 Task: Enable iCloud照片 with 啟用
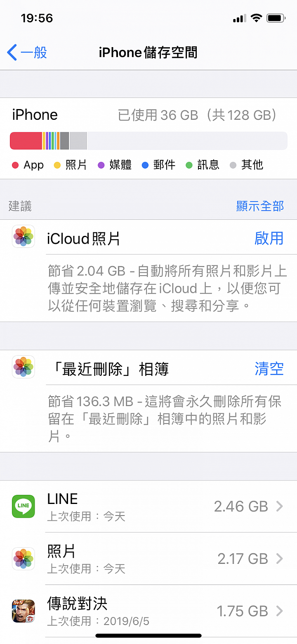coord(269,238)
